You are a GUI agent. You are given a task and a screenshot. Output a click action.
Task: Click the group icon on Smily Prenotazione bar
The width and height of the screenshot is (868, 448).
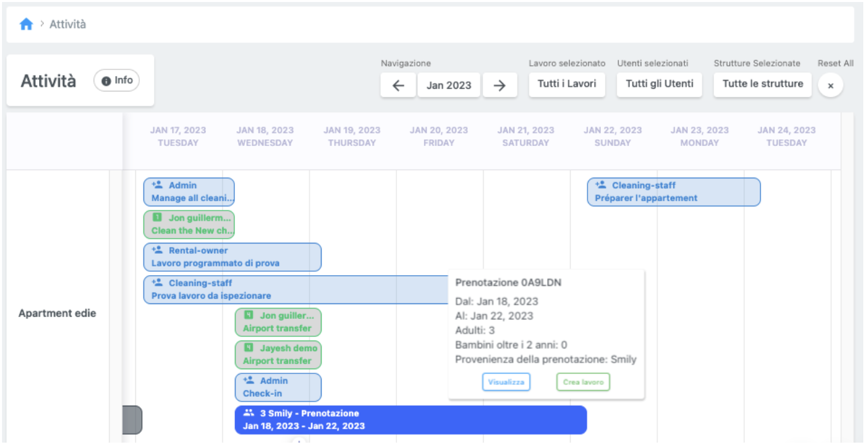[x=249, y=414]
